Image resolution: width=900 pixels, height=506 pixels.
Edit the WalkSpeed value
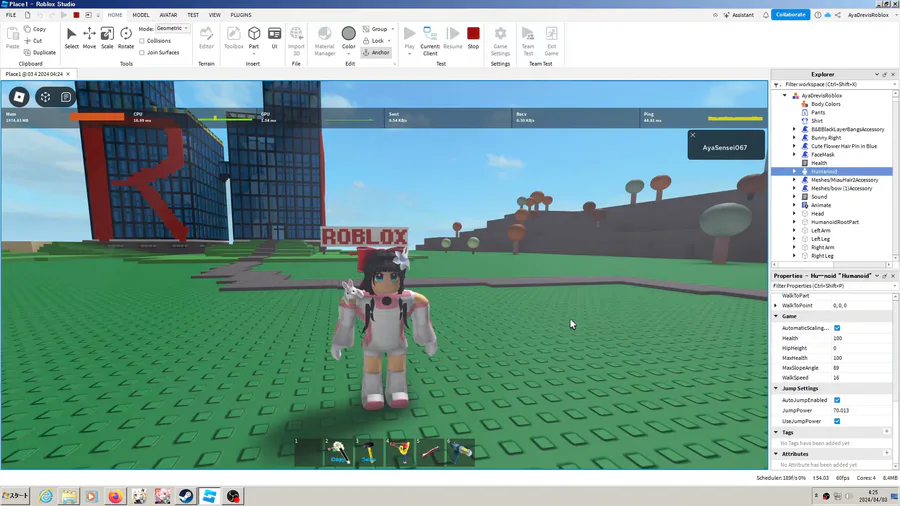point(861,378)
